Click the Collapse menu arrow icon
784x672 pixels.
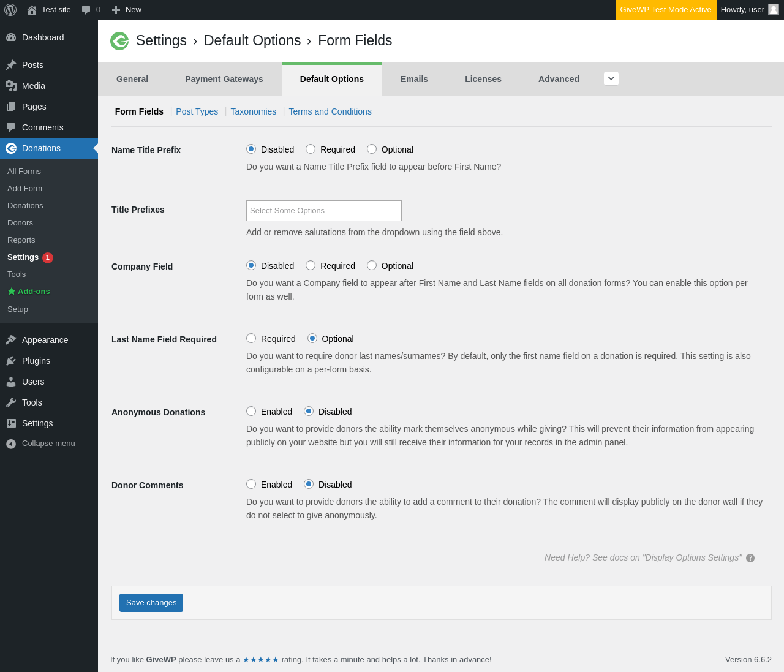click(x=11, y=444)
